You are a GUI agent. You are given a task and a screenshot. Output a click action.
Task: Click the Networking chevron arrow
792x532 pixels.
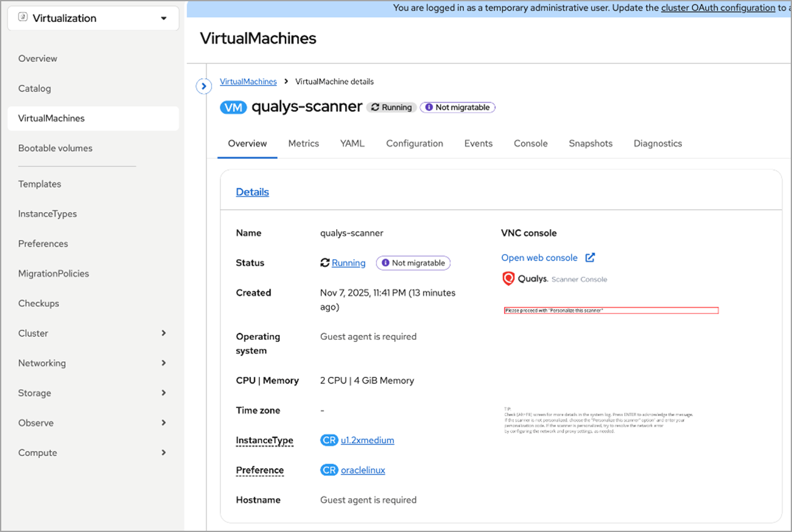click(x=164, y=363)
